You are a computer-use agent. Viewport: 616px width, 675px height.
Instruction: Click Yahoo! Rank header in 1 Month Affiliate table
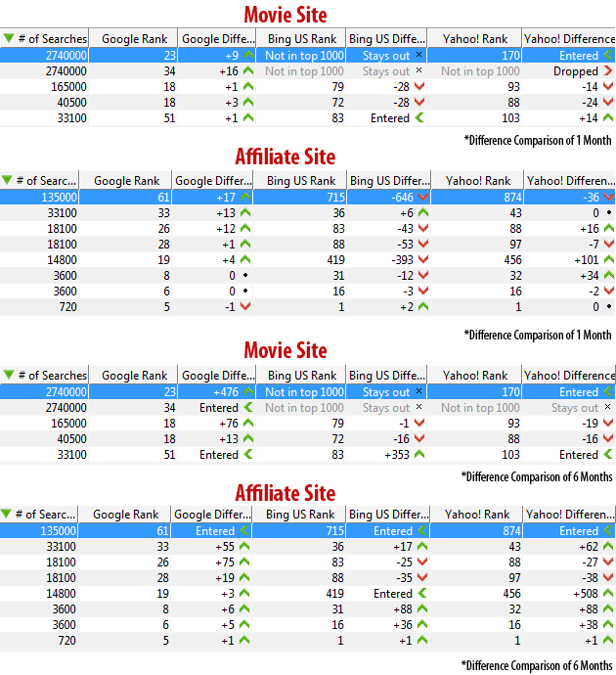point(477,181)
